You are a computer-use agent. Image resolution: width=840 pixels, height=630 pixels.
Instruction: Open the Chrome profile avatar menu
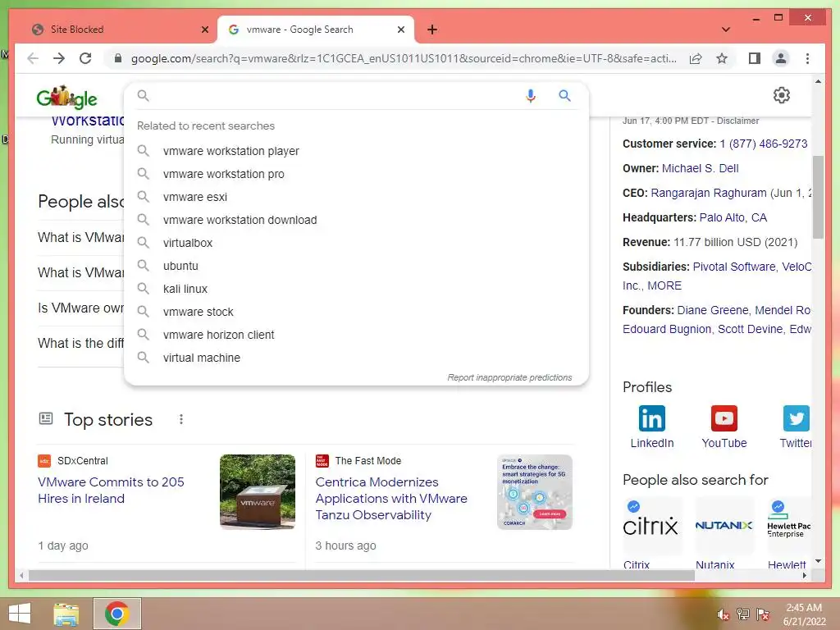[781, 58]
